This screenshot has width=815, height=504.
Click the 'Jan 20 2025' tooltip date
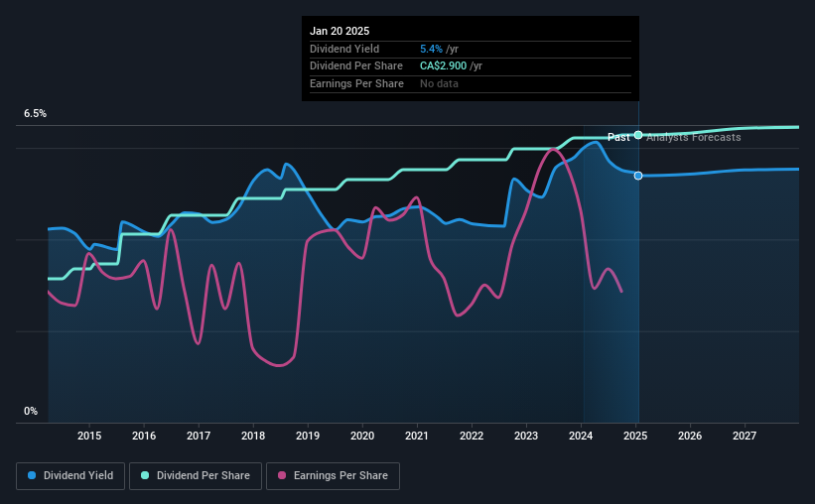[340, 31]
